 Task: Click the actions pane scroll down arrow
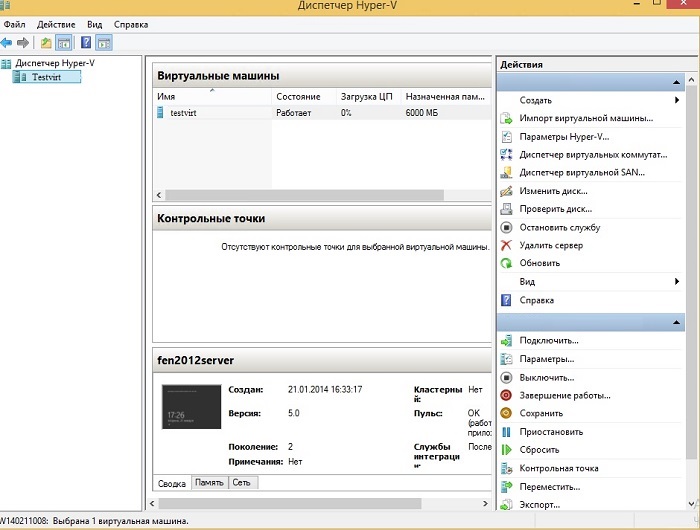point(692,504)
